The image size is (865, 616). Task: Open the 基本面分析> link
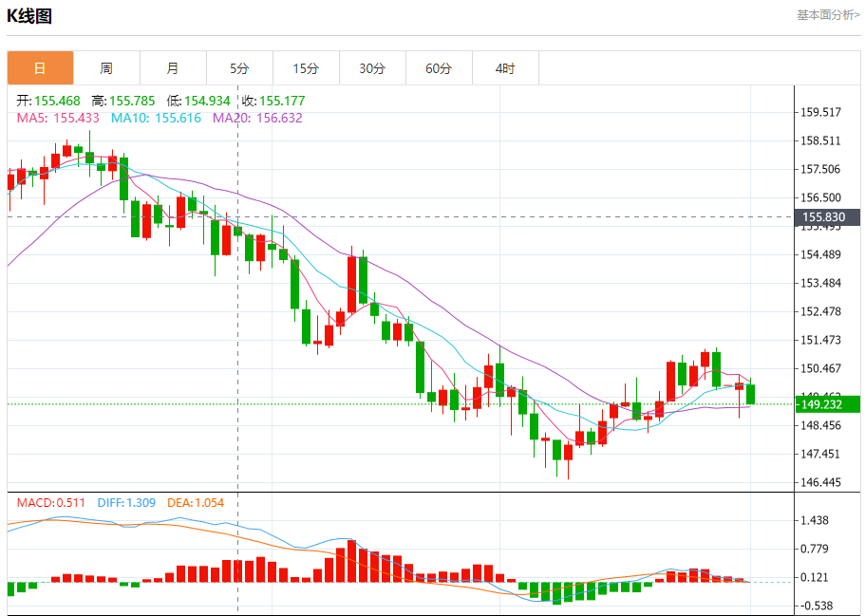[828, 15]
